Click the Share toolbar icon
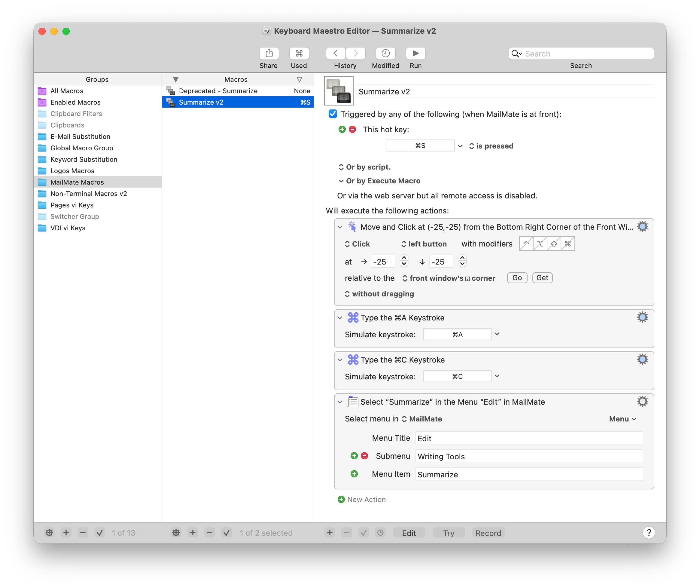The image size is (700, 588). pyautogui.click(x=269, y=54)
